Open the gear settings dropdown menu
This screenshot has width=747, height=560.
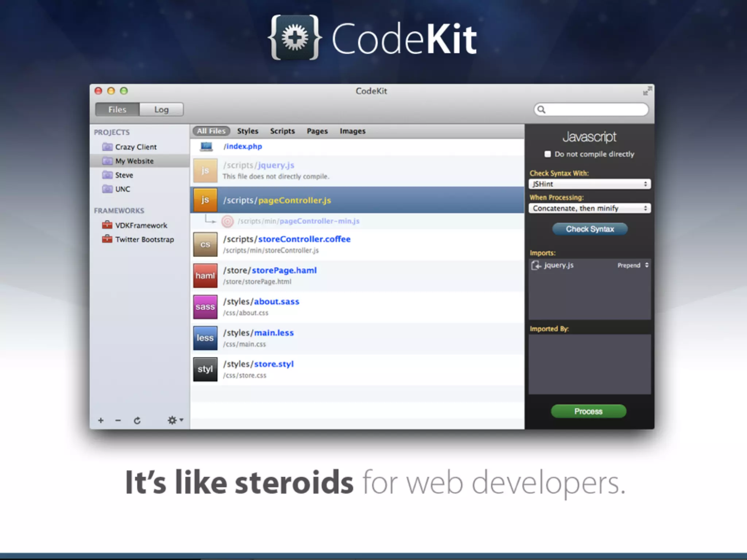[x=175, y=420]
